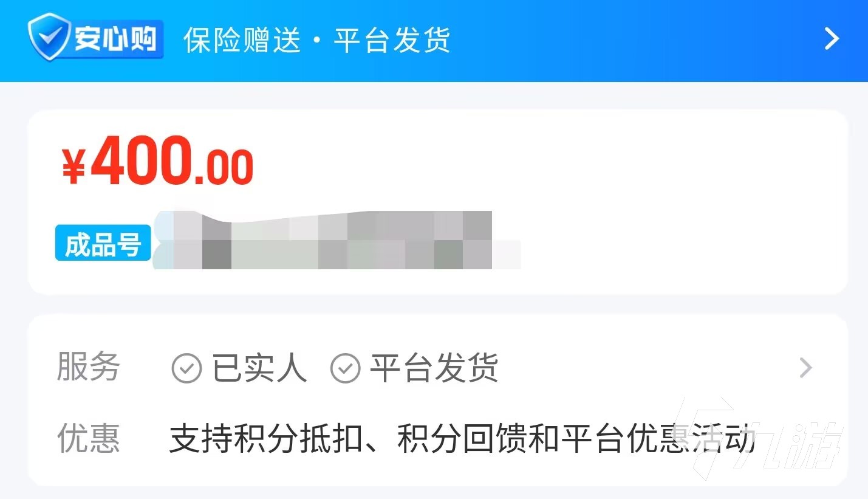
Task: Tap the check circle beside 平台发货
Action: click(345, 368)
